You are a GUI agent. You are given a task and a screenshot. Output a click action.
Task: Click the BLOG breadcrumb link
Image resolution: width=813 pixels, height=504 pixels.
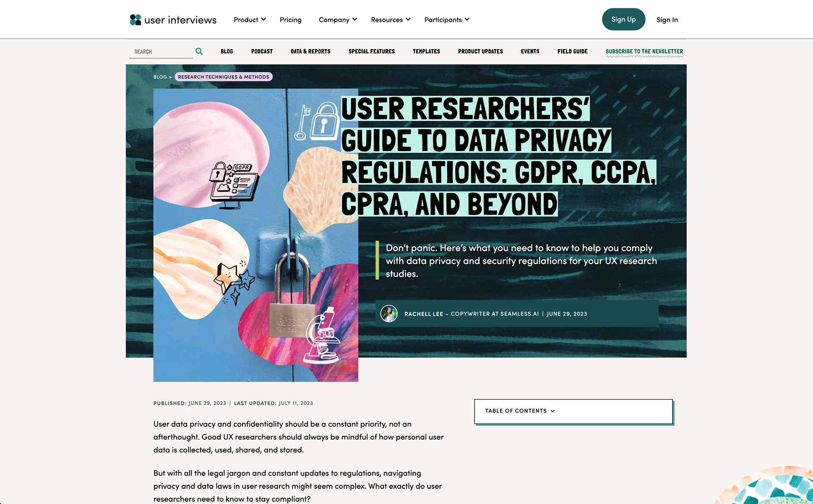pos(160,77)
